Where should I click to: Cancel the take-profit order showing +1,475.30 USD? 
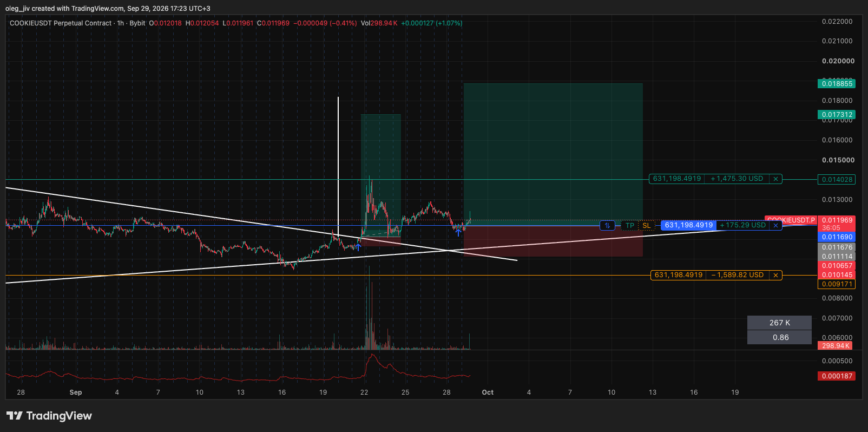[x=775, y=179]
